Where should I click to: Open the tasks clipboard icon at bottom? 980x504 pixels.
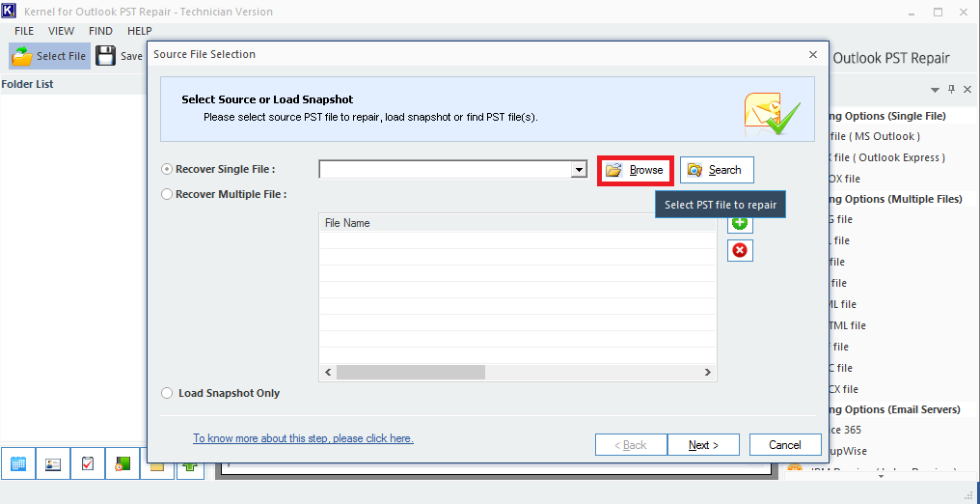88,463
